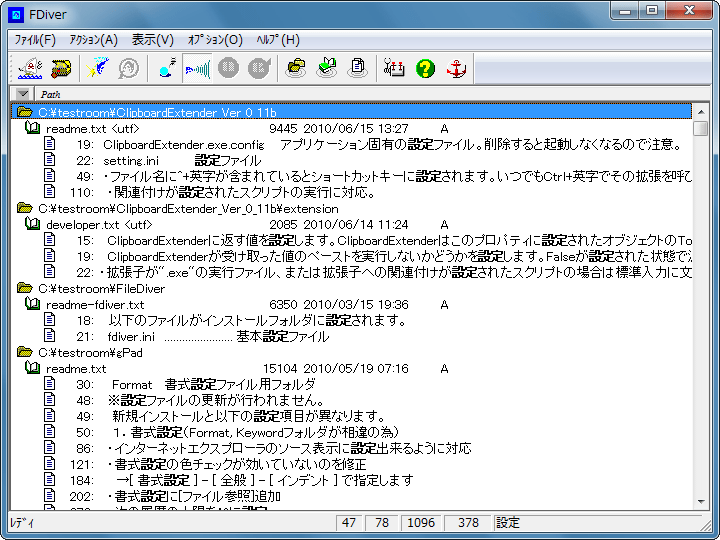
Task: Open the アクション(A) menu
Action: (x=94, y=40)
